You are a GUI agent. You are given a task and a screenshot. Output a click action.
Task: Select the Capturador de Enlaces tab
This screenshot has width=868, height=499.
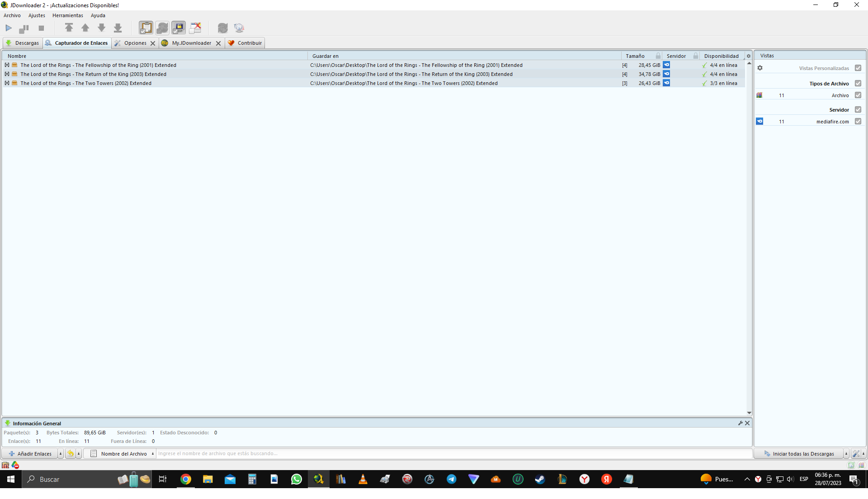pos(77,43)
